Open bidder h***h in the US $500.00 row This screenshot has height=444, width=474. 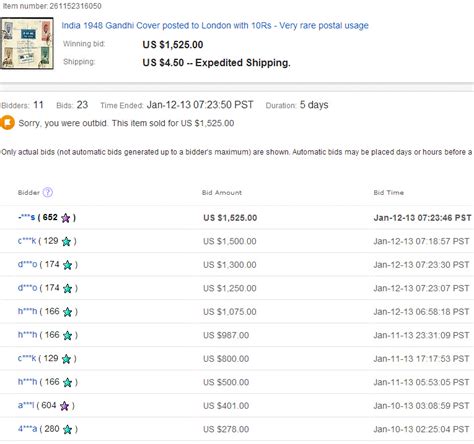click(x=27, y=382)
